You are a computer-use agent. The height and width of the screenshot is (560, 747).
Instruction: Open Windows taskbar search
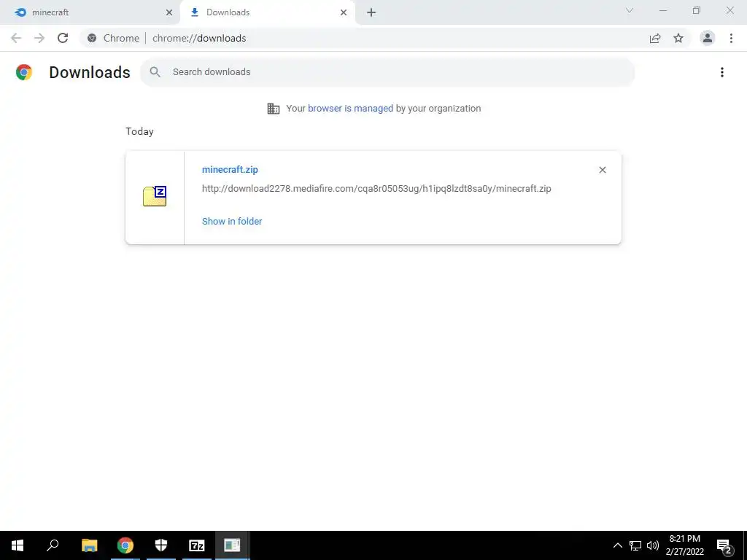point(53,545)
